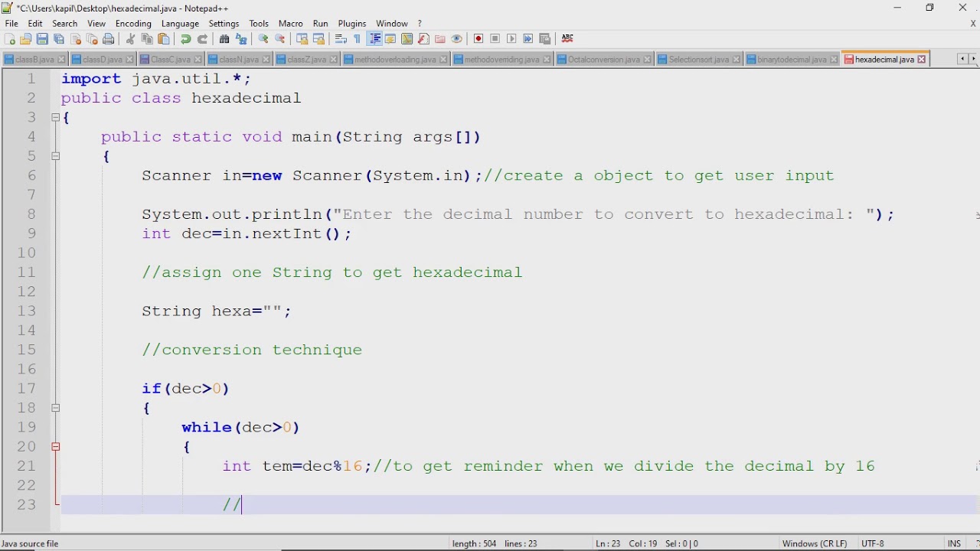Click Windows (CR LF) in status bar
The image size is (980, 551).
[x=815, y=543]
